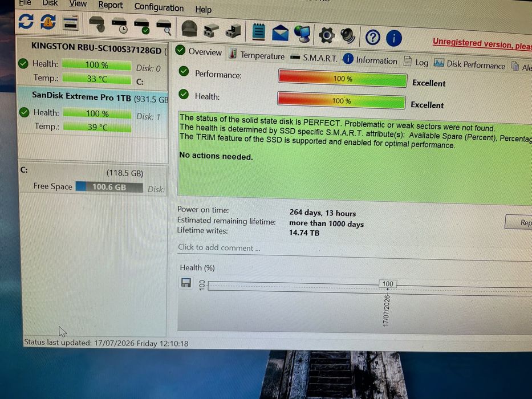Click the save icon beside Health graph
The height and width of the screenshot is (399, 532).
pyautogui.click(x=186, y=283)
